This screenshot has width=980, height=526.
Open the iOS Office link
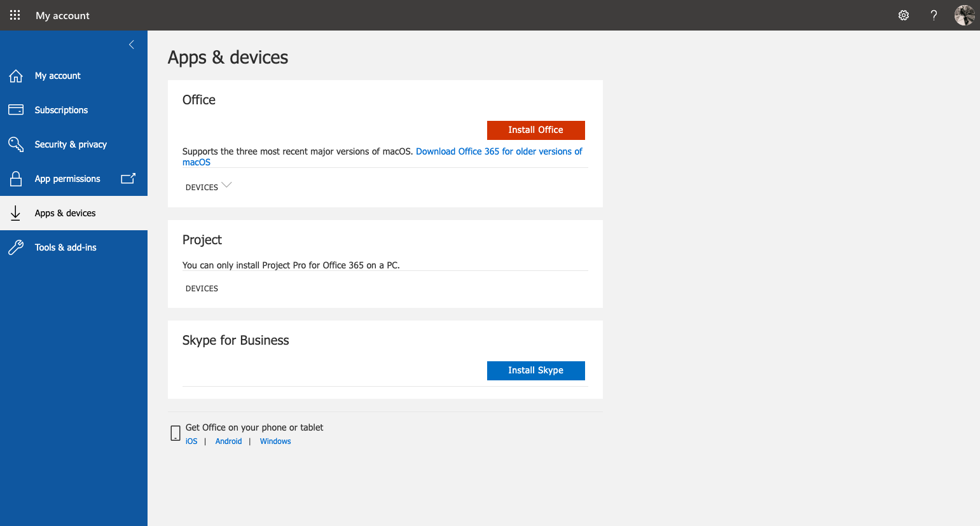191,441
